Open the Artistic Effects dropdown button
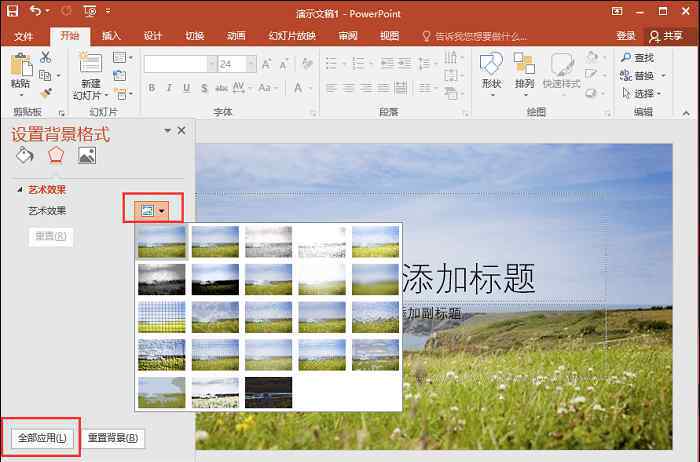The image size is (700, 462). tap(153, 211)
